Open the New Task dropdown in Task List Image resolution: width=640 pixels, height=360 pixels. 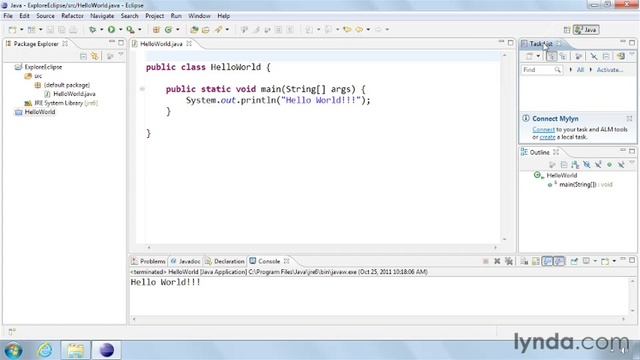(x=538, y=56)
